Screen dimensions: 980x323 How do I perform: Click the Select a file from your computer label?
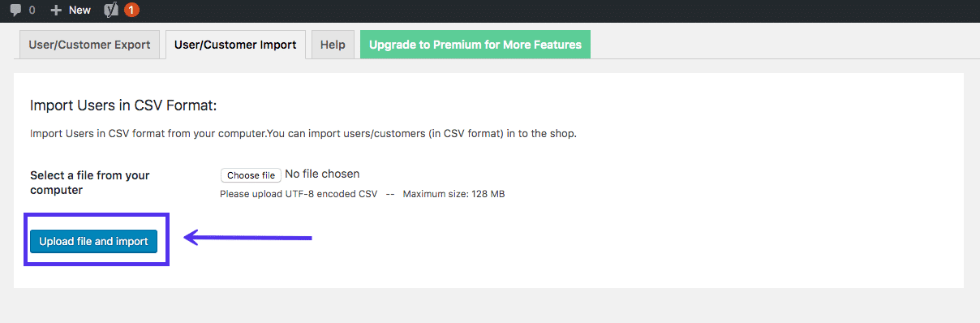pyautogui.click(x=90, y=183)
